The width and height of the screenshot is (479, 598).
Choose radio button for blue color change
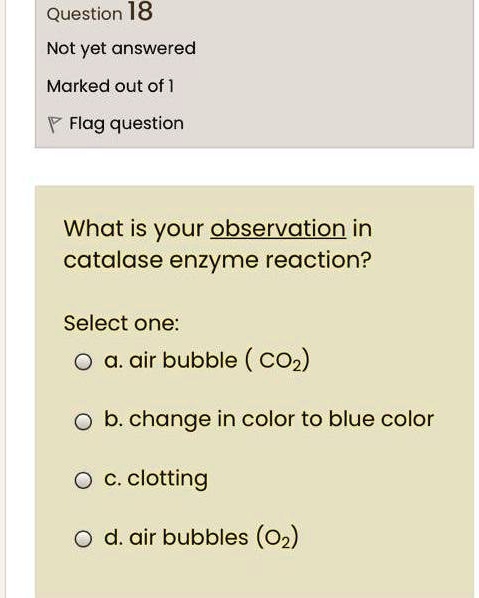tap(83, 421)
